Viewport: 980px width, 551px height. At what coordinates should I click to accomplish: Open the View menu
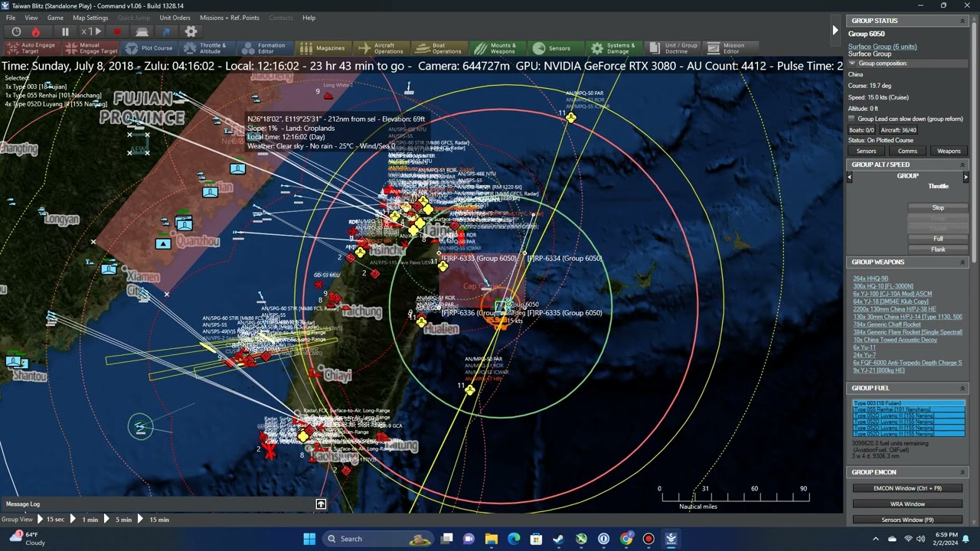pyautogui.click(x=31, y=18)
